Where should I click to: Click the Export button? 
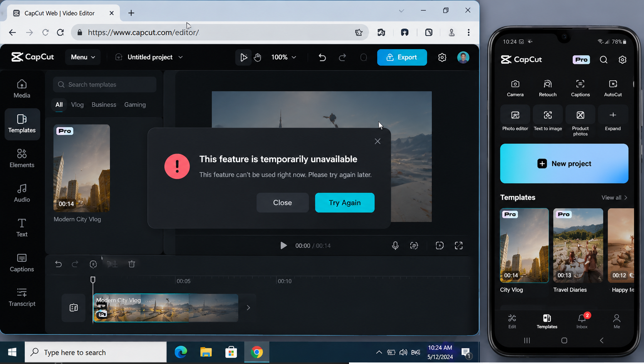(x=402, y=57)
